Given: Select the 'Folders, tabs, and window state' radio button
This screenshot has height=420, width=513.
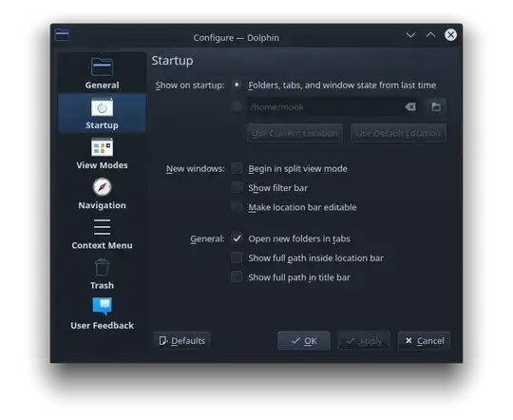Looking at the screenshot, I should [237, 86].
